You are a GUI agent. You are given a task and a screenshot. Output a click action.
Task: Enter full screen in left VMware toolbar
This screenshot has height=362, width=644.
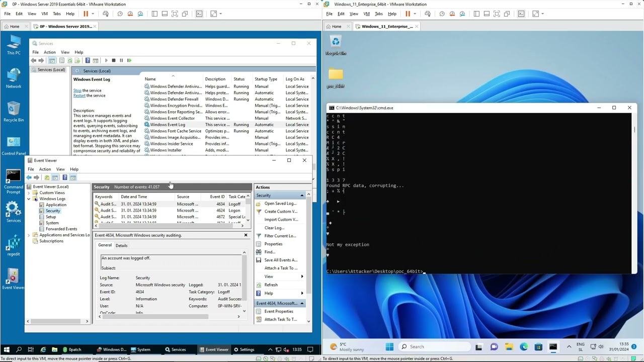[x=175, y=14]
